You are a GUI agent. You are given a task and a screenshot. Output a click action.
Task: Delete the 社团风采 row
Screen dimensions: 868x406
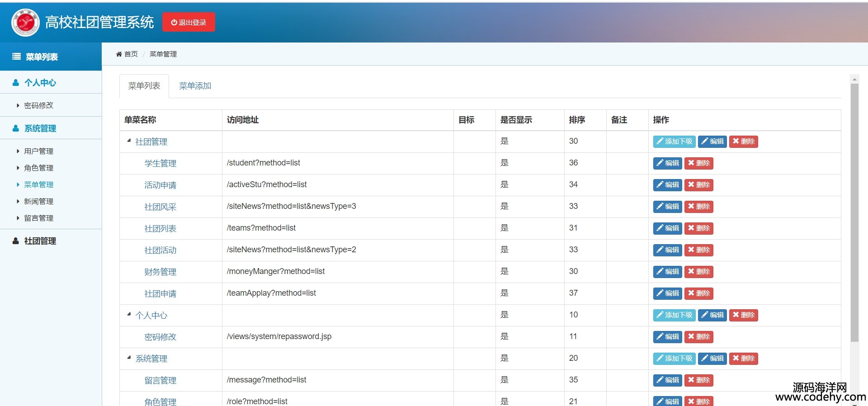pos(698,207)
